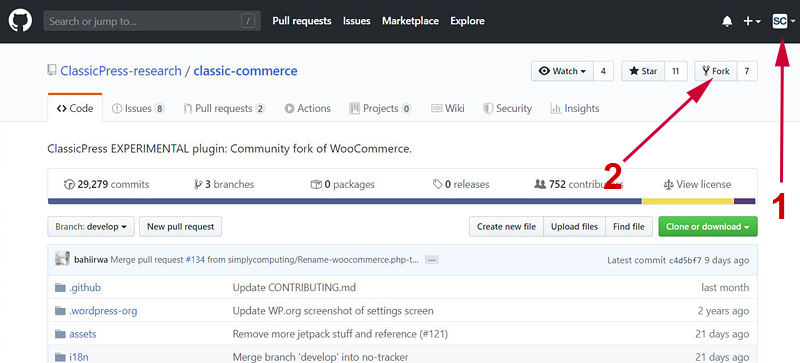The image size is (800, 363).
Task: Click New pull request button
Action: [181, 227]
